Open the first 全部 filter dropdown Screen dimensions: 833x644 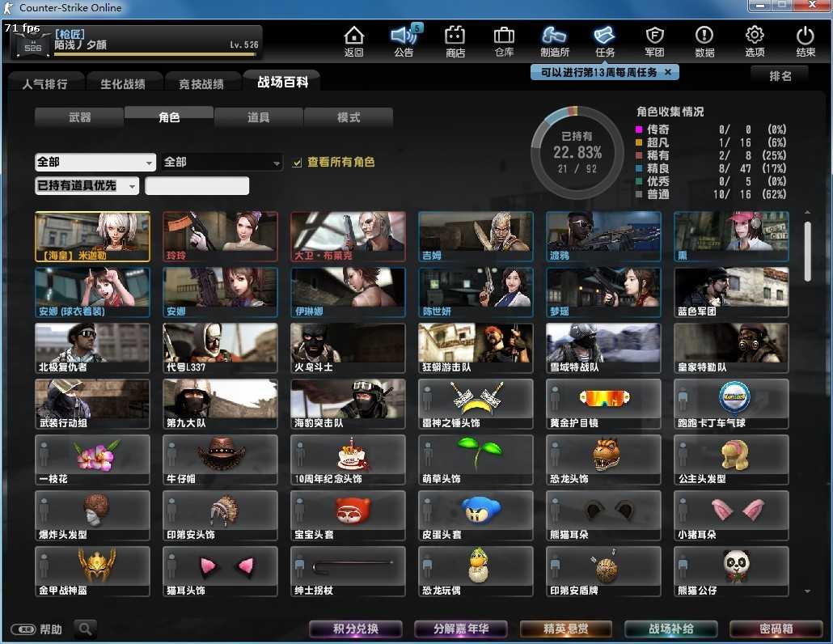tap(95, 162)
